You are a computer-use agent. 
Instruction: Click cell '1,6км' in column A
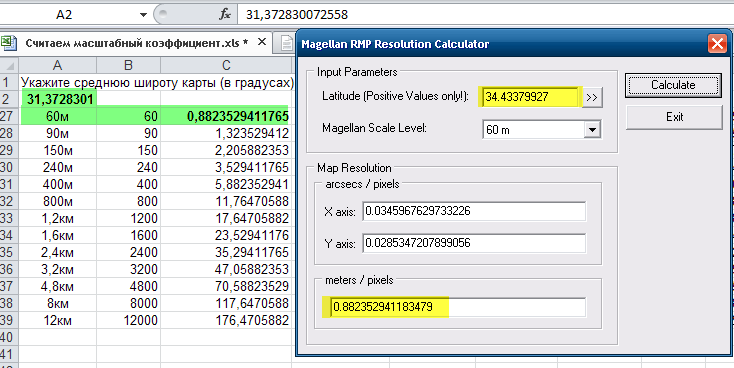58,235
